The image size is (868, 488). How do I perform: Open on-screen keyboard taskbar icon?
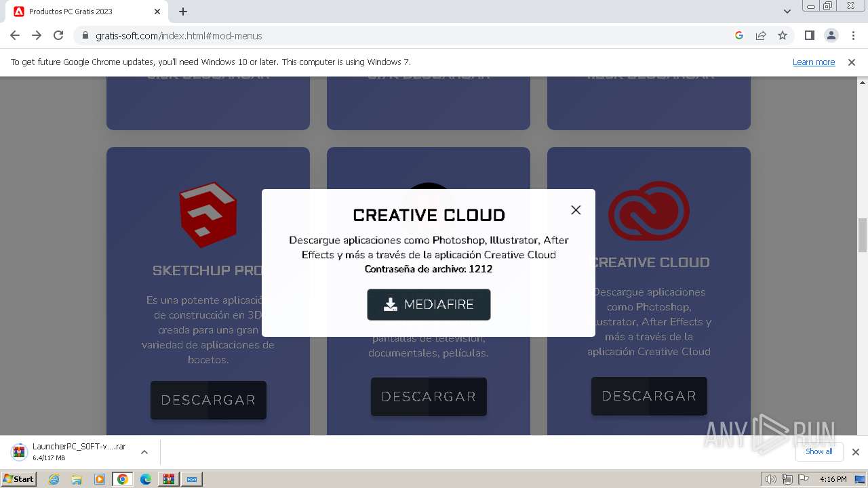(x=192, y=479)
